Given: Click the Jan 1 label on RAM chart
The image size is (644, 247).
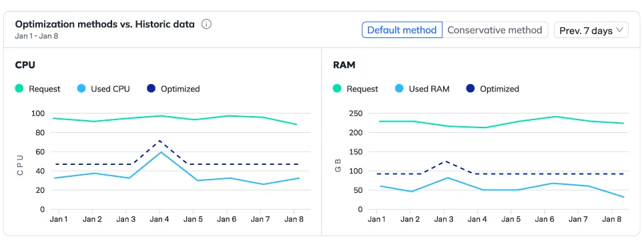Looking at the screenshot, I should pyautogui.click(x=376, y=219).
